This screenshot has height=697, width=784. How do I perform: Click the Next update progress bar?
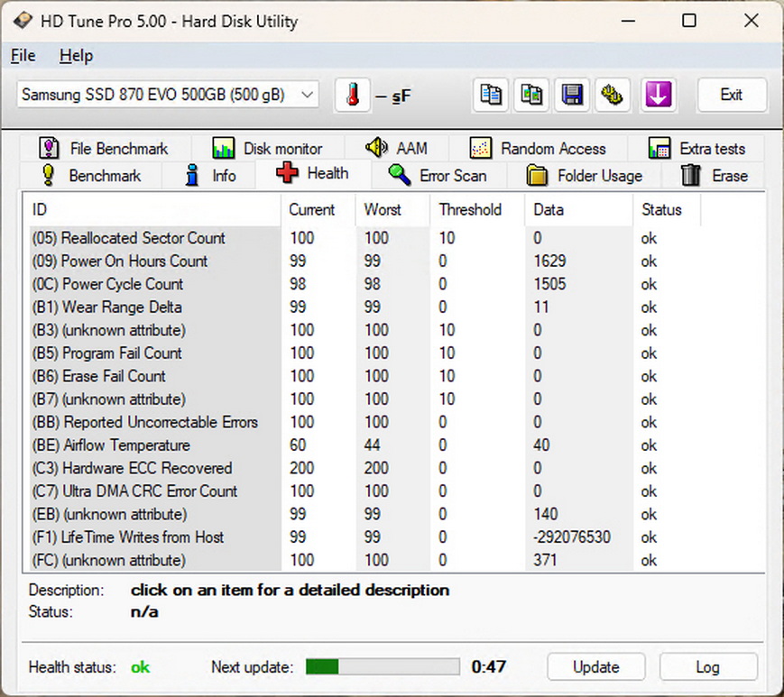pos(383,667)
